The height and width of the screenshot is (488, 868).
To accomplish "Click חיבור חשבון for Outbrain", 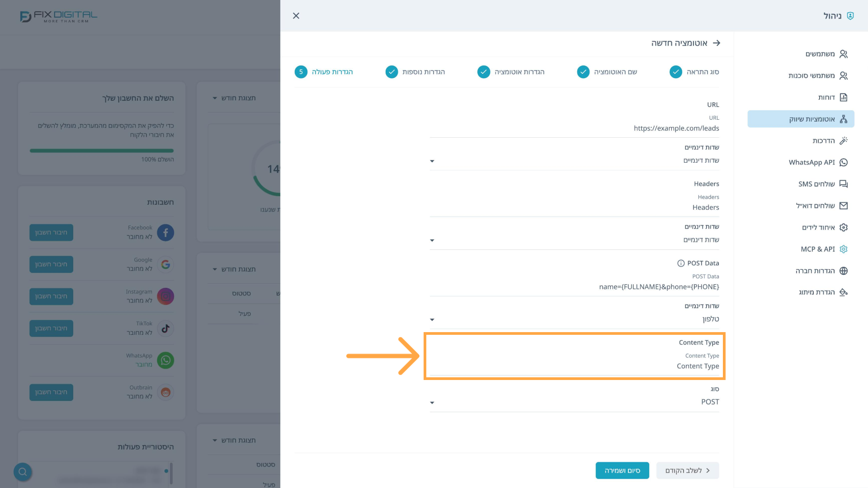I will [x=51, y=392].
